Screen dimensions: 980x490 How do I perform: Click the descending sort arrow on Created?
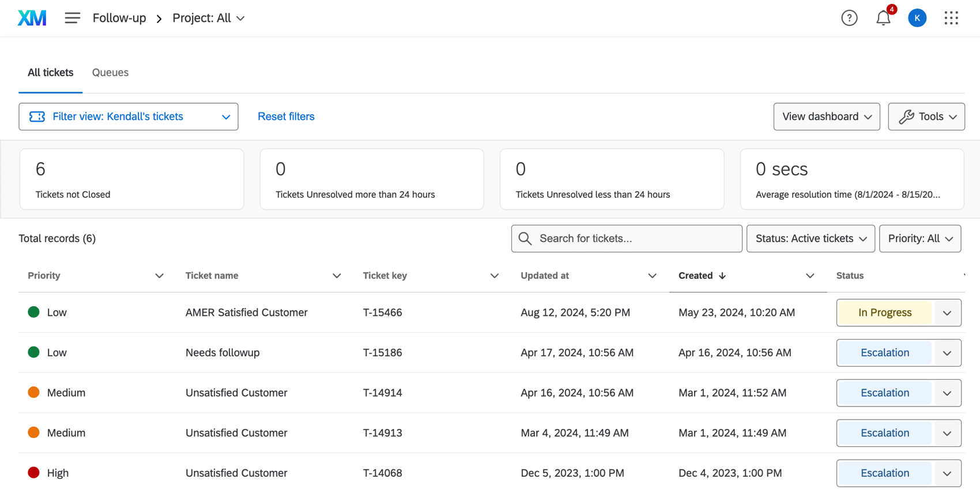pos(722,276)
